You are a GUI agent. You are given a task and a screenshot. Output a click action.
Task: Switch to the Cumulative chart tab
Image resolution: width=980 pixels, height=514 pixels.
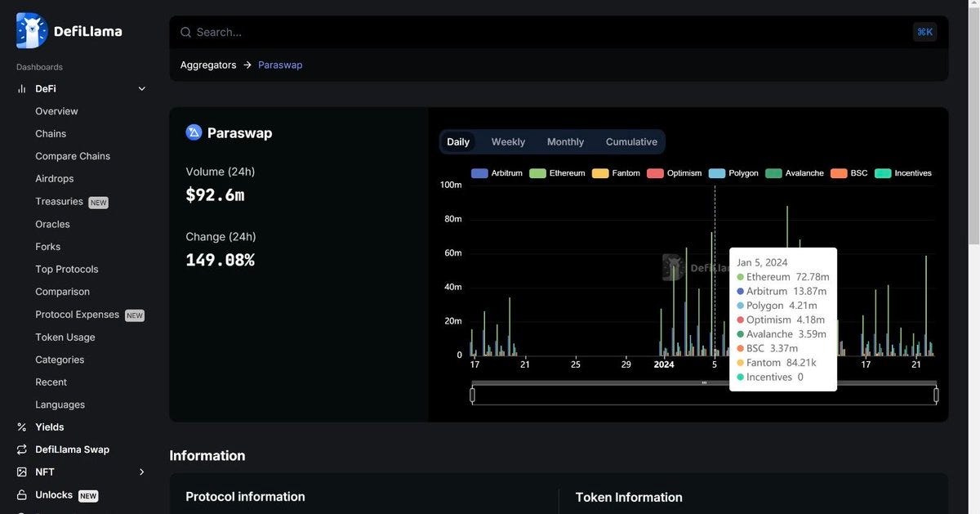click(631, 141)
